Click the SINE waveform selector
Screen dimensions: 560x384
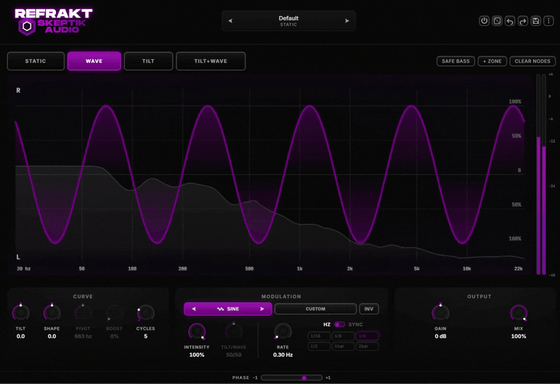point(228,309)
